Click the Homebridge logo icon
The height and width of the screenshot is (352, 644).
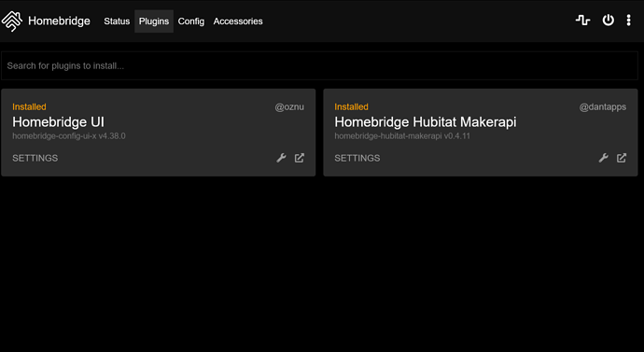click(x=11, y=21)
